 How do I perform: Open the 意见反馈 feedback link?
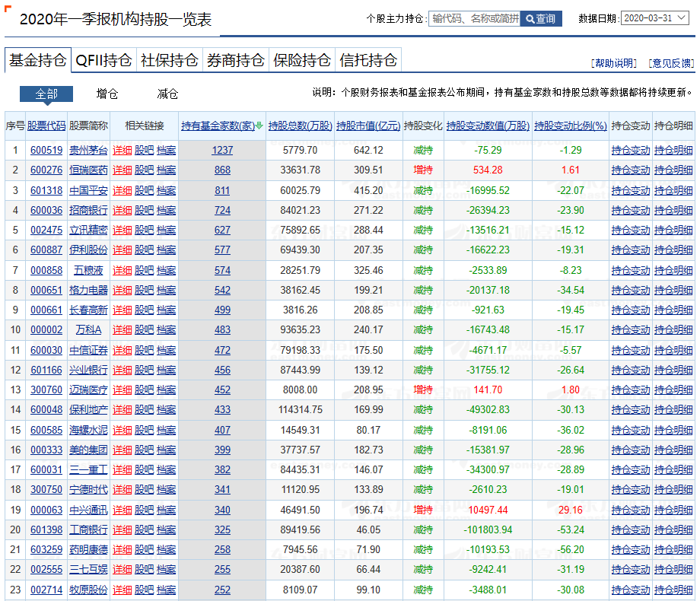coord(671,63)
